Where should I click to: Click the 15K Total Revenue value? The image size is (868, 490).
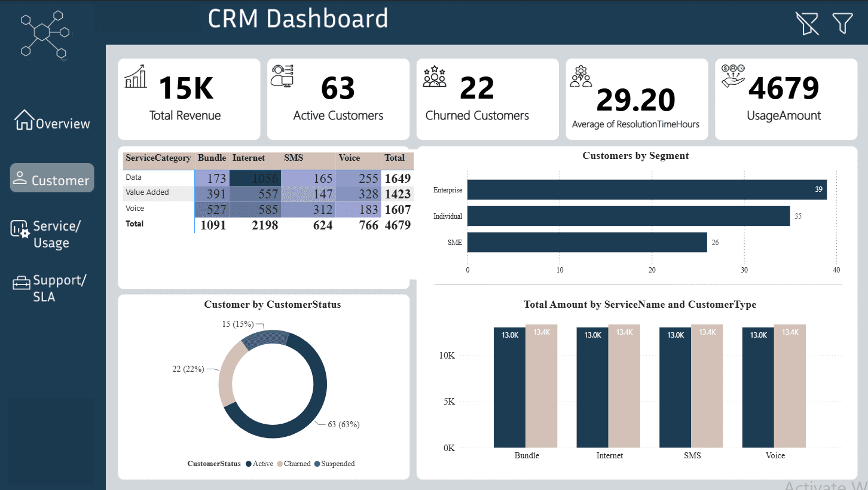click(x=186, y=88)
